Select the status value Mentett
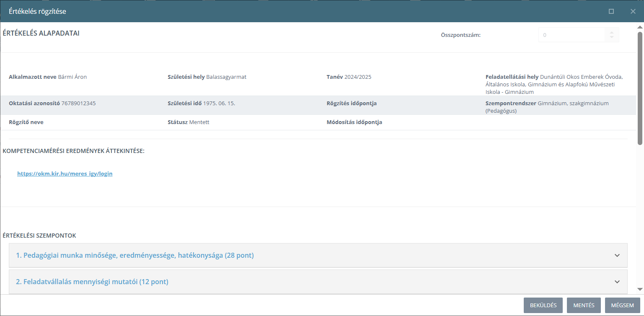 click(x=199, y=122)
